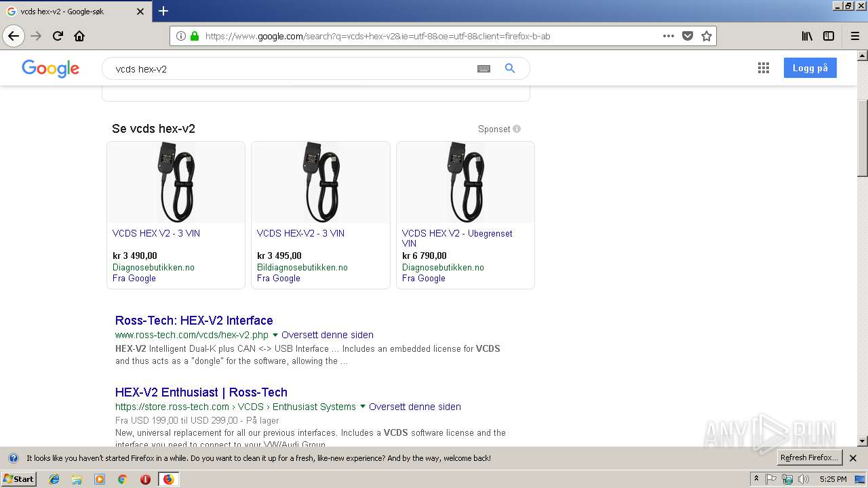Open the on-screen keyboard in search box
This screenshot has width=868, height=488.
click(484, 68)
